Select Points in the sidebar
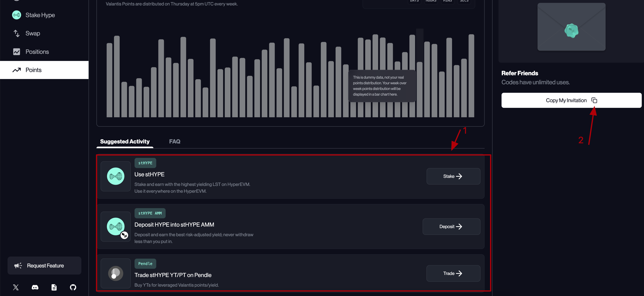 [33, 70]
